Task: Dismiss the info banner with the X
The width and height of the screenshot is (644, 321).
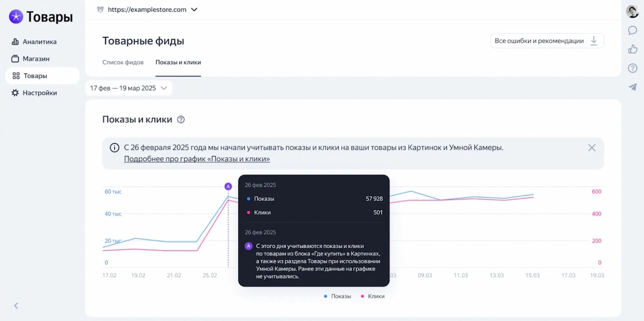Action: pyautogui.click(x=591, y=148)
